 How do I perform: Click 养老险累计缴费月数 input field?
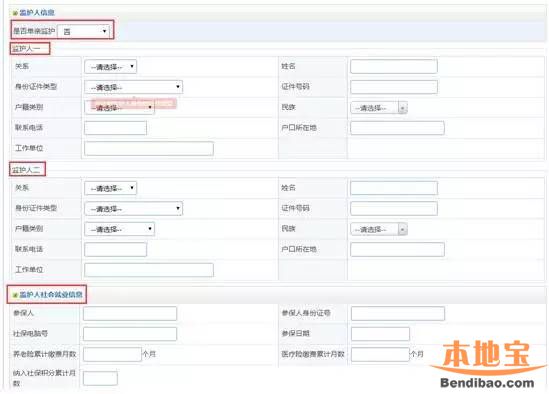[112, 354]
